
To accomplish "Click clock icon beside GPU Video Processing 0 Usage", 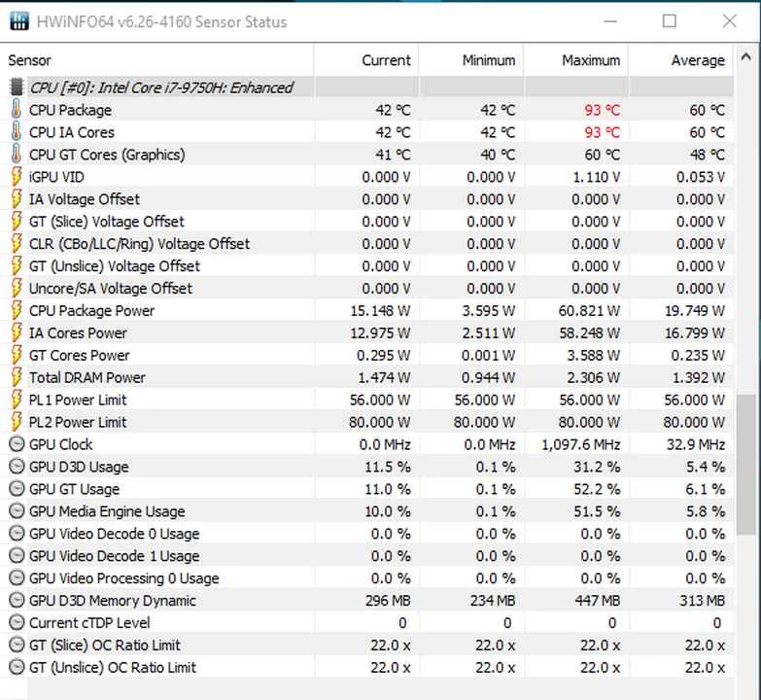I will coord(17,578).
